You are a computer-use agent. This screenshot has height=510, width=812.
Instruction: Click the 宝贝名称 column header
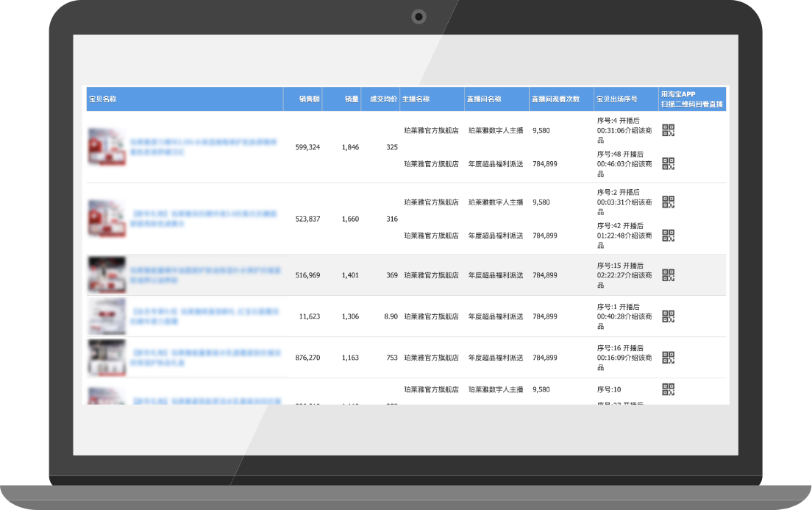click(x=103, y=99)
